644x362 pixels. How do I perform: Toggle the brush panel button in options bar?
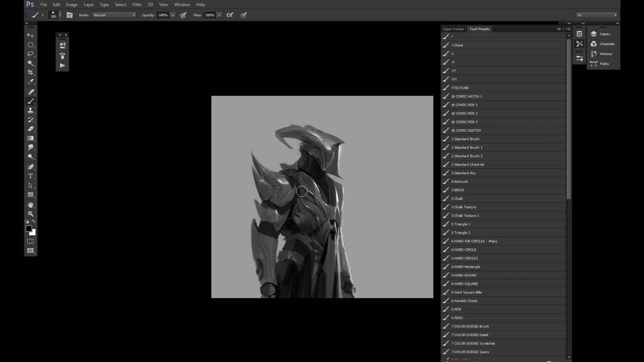pos(69,15)
